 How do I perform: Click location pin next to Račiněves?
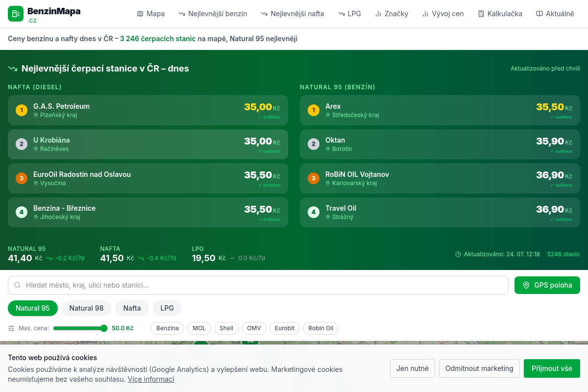click(x=36, y=149)
